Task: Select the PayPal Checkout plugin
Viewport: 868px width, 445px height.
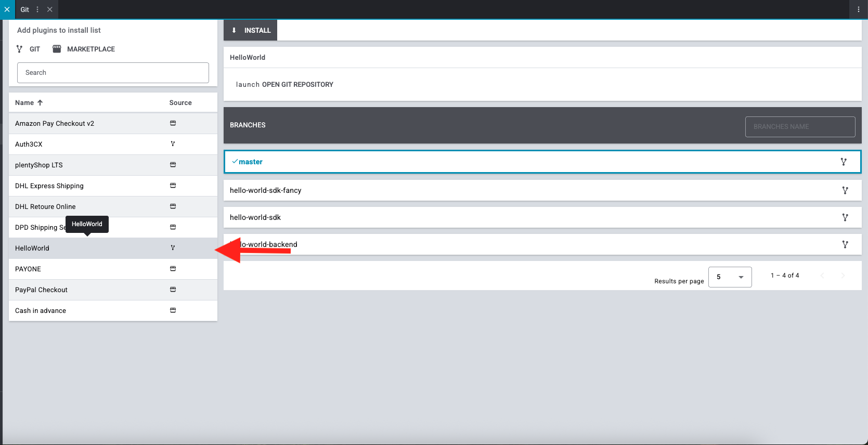Action: click(113, 290)
